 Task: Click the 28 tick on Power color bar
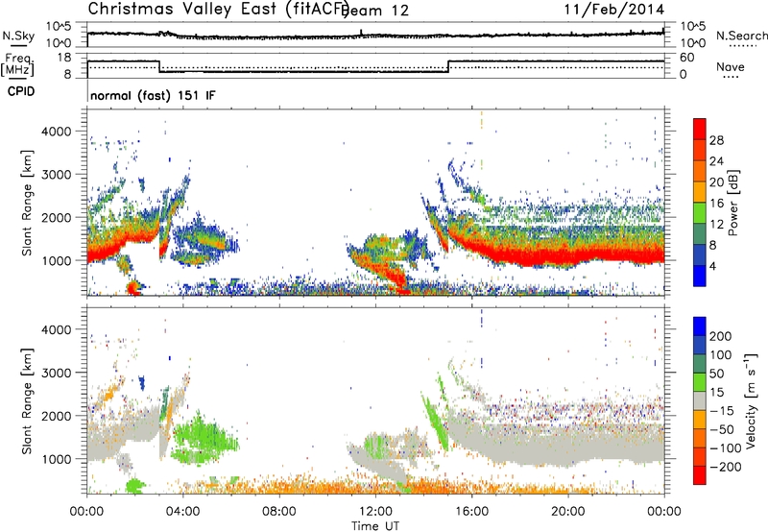coord(716,140)
